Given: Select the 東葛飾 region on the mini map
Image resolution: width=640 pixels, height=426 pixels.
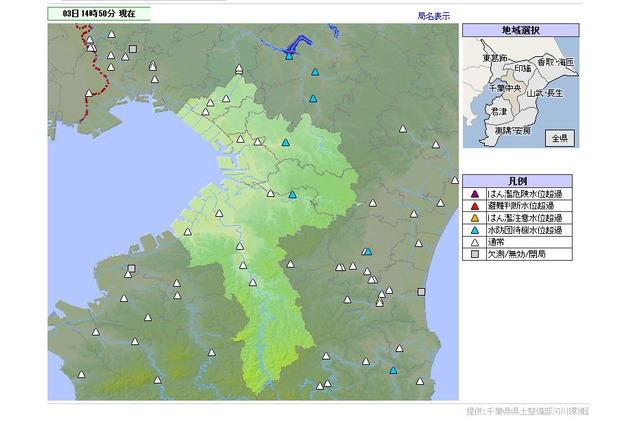Looking at the screenshot, I should point(499,60).
